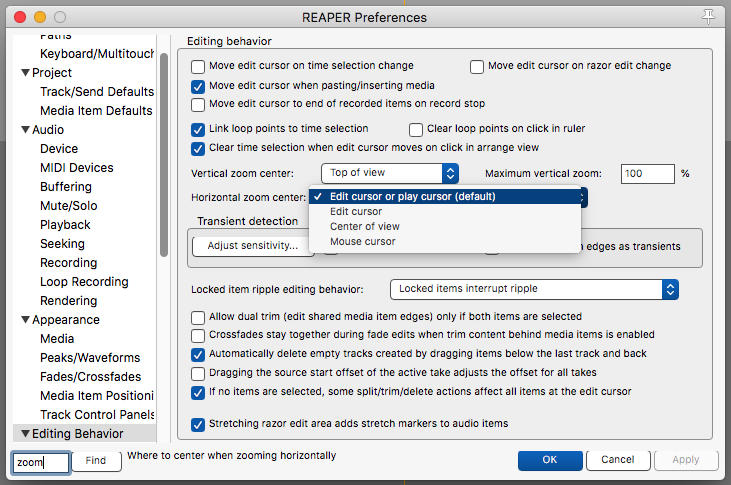Collapse the Project tree section
The width and height of the screenshot is (731, 485).
[x=25, y=73]
